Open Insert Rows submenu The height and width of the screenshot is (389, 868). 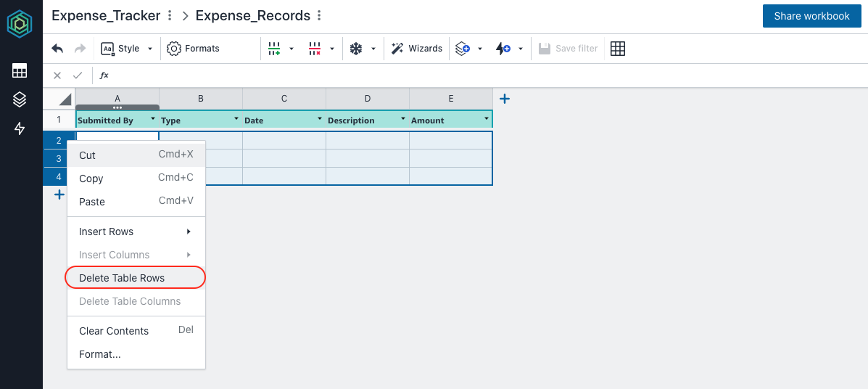pyautogui.click(x=136, y=232)
